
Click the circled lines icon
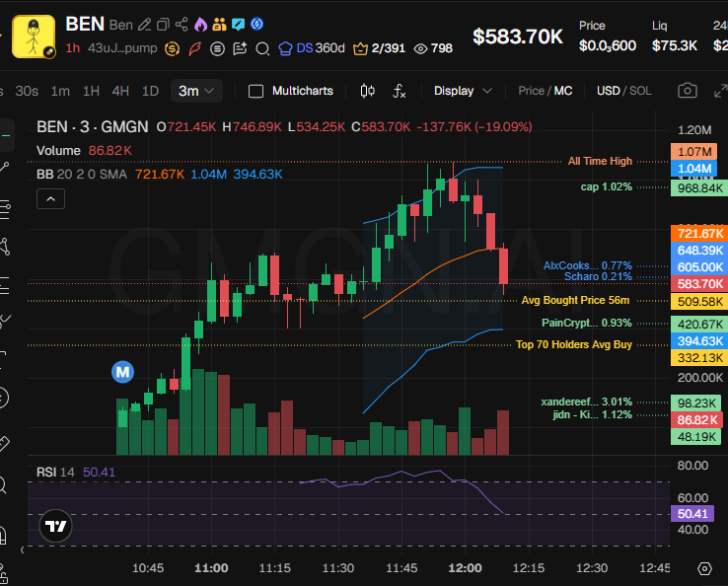[217, 48]
